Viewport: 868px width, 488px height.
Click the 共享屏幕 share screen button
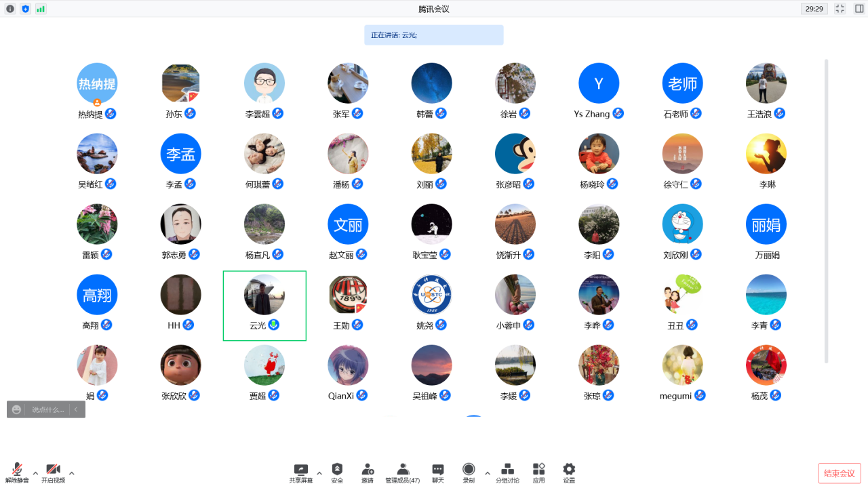click(x=301, y=473)
